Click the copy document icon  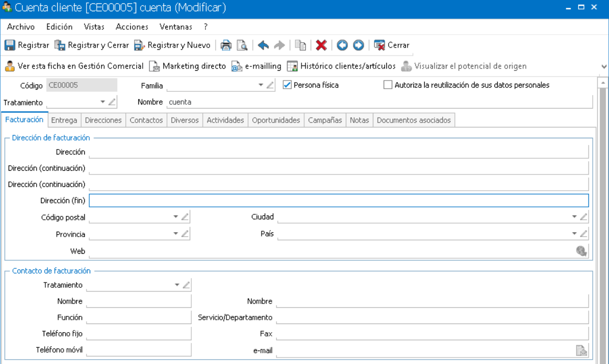pyautogui.click(x=300, y=45)
